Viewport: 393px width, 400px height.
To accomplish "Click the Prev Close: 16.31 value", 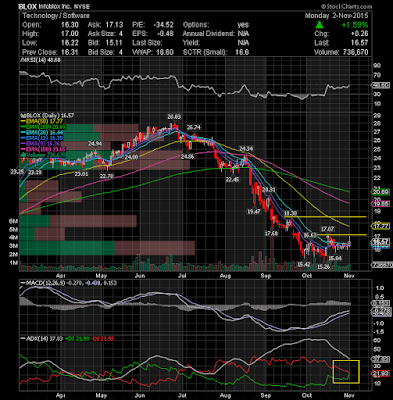I will point(70,52).
